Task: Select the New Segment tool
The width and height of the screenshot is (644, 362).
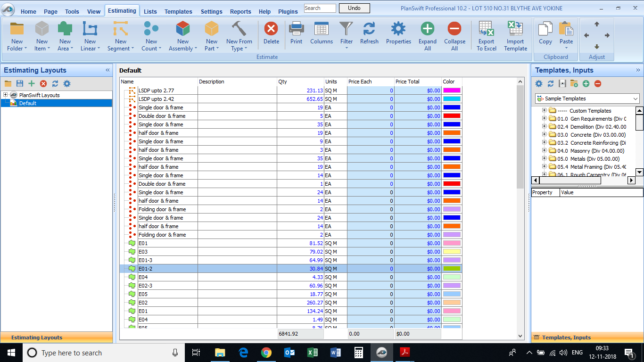Action: [121, 29]
